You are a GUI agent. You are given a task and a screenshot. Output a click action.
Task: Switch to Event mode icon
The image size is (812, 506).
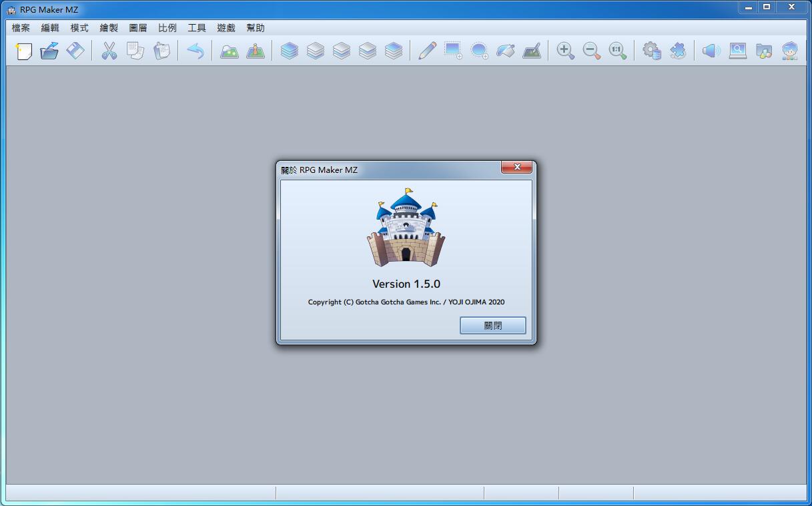[x=256, y=51]
